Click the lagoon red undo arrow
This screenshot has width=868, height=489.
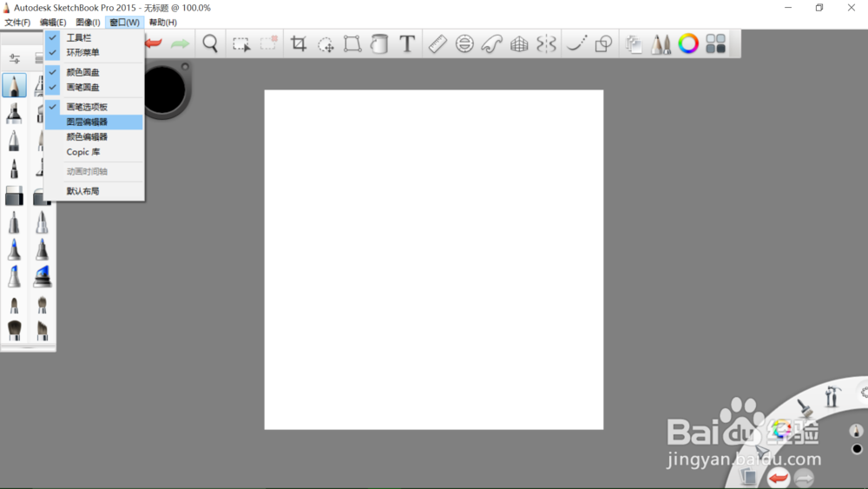click(x=779, y=478)
